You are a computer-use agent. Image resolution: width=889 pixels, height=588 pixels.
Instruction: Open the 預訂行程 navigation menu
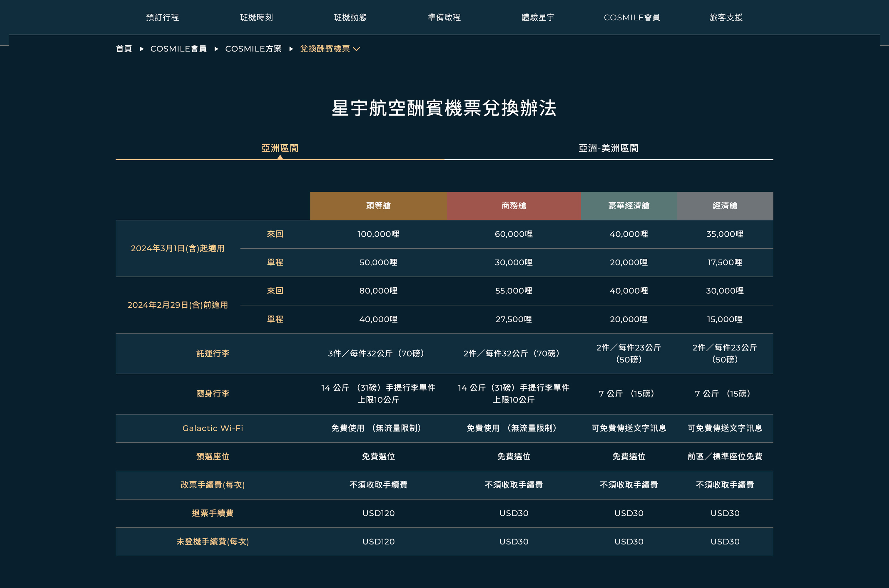pos(162,17)
